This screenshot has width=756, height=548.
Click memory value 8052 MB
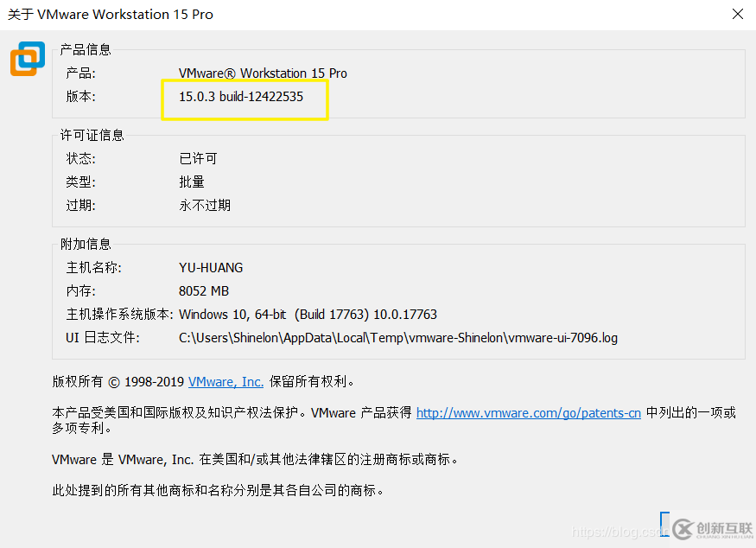coord(203,291)
